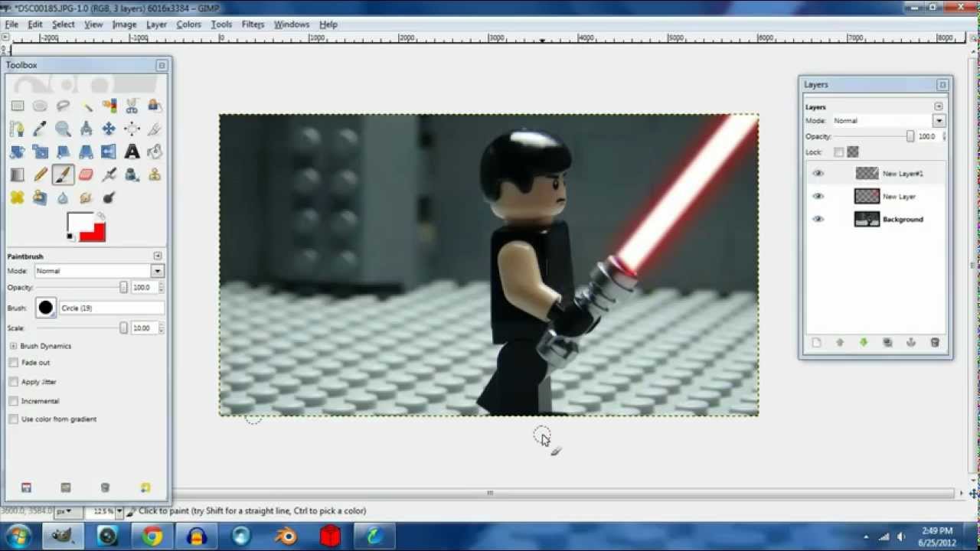Viewport: 980px width, 551px height.
Task: Enable the Apply Jitter checkbox
Action: click(13, 382)
